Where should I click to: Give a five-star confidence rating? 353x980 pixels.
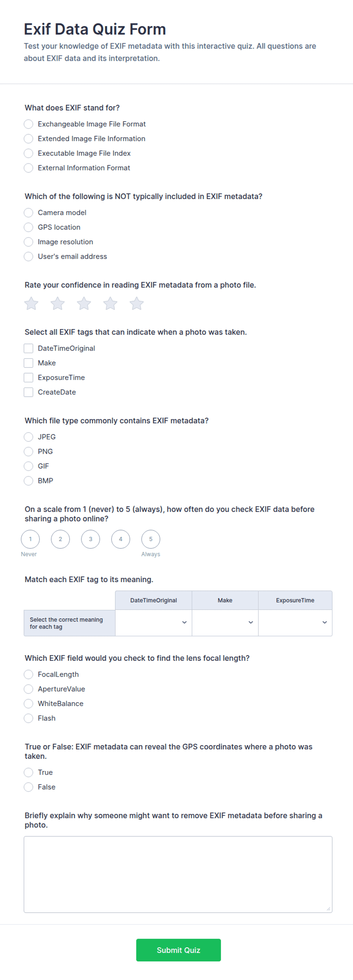(x=136, y=304)
